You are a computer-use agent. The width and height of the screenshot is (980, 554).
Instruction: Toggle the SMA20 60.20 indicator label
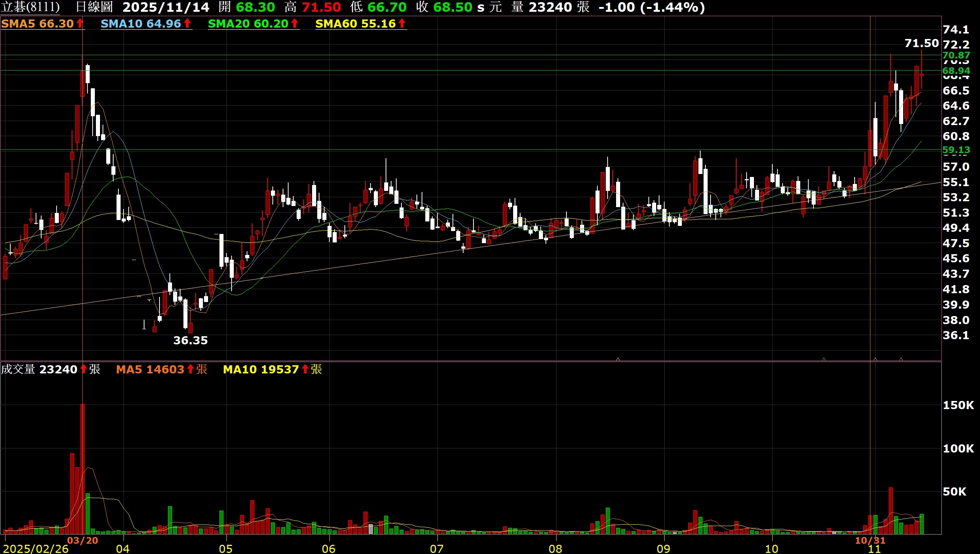click(248, 24)
